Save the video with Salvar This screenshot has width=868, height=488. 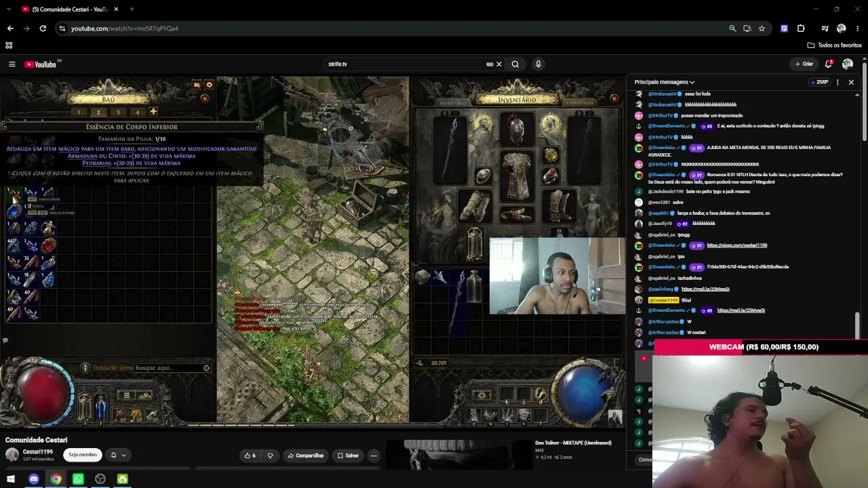(348, 455)
